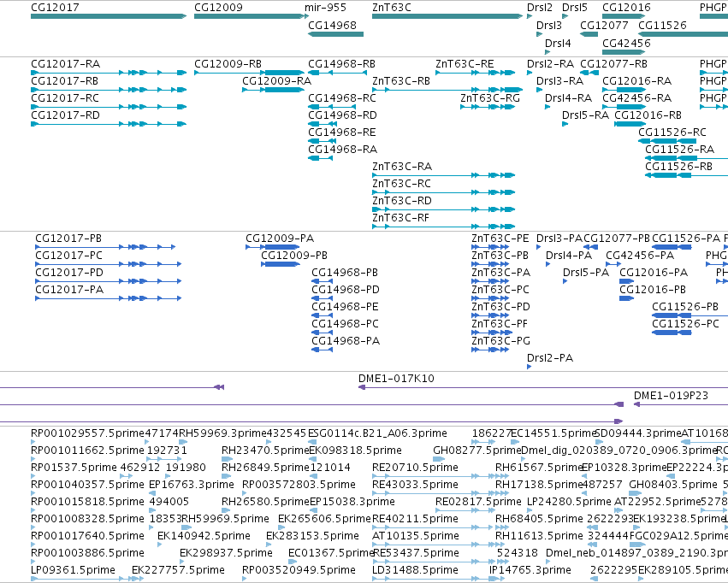Click the CG12017 gene label
The height and width of the screenshot is (583, 728).
click(x=55, y=8)
